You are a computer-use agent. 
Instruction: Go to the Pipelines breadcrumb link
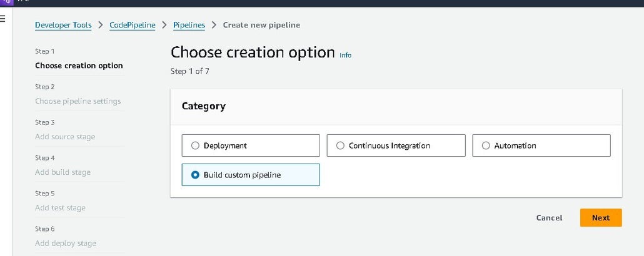[189, 25]
